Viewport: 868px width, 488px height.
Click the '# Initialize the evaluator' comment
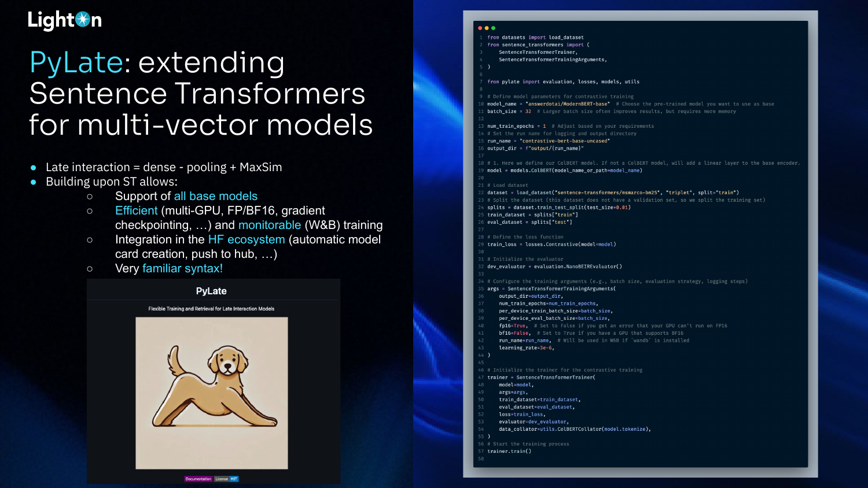(525, 259)
